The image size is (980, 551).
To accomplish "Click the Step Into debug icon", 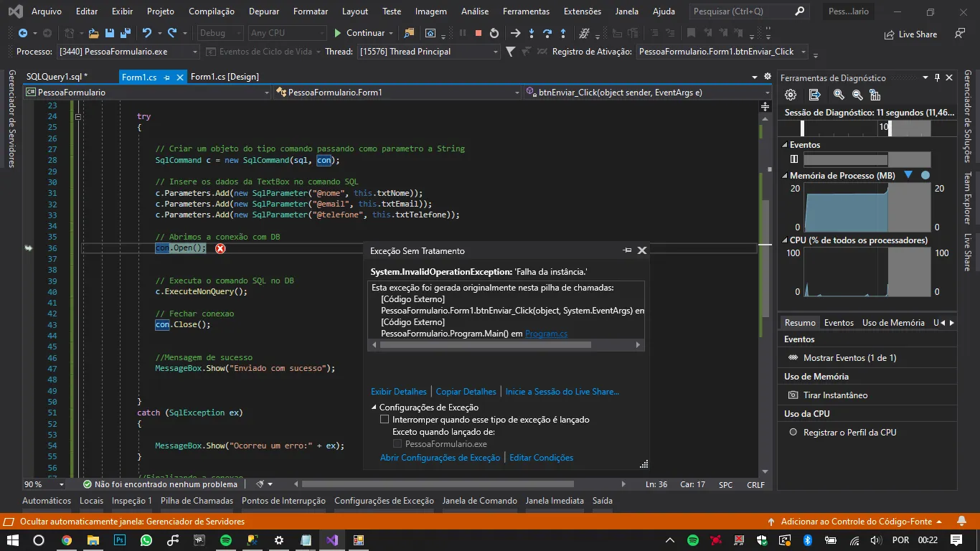I will [x=532, y=33].
